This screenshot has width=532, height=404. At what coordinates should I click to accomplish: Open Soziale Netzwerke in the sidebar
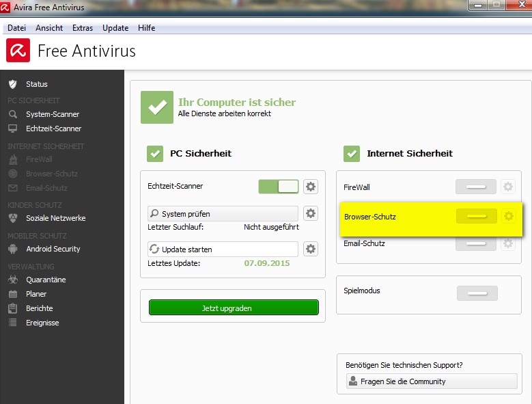pos(55,218)
